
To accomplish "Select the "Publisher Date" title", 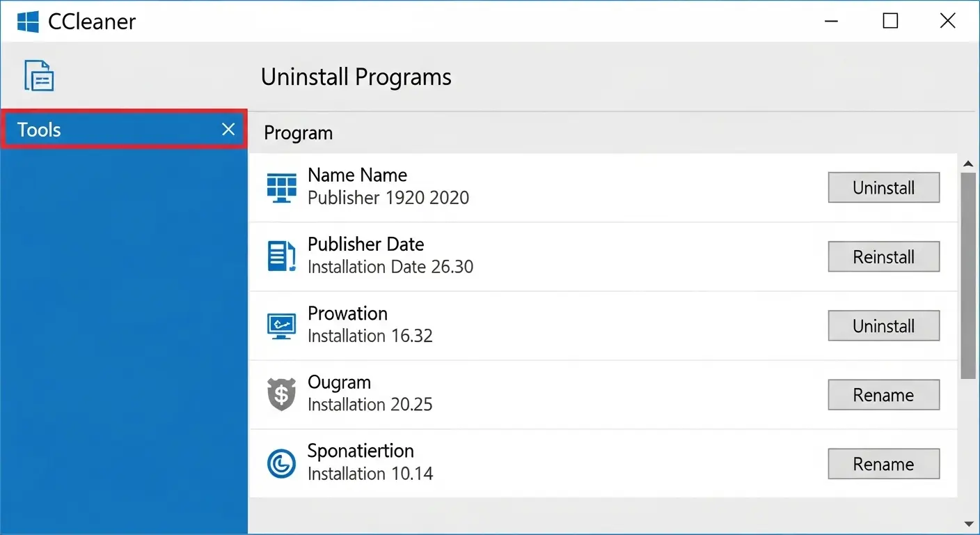I will pyautogui.click(x=365, y=244).
